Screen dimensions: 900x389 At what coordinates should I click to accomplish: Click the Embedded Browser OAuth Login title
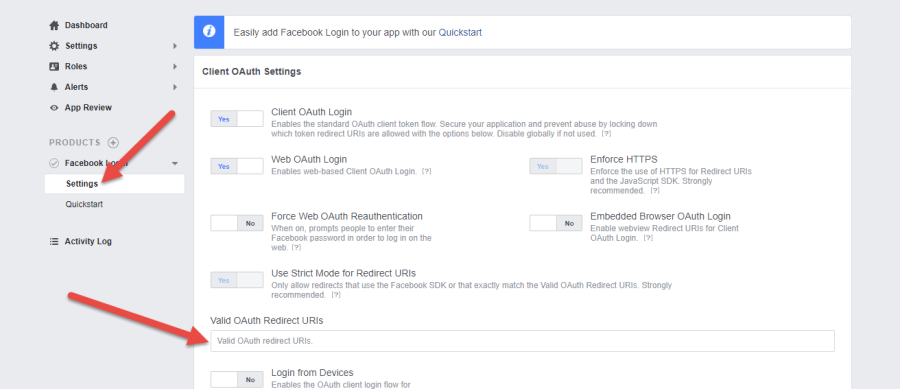pyautogui.click(x=661, y=216)
